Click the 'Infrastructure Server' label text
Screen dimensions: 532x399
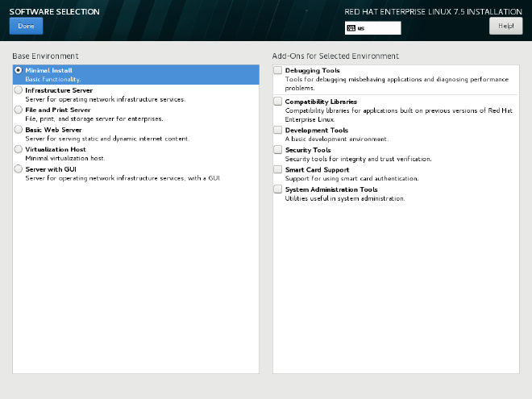click(59, 90)
